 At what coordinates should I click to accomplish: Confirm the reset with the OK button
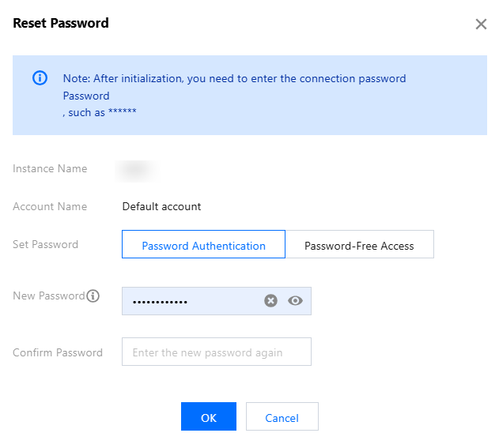click(x=209, y=416)
